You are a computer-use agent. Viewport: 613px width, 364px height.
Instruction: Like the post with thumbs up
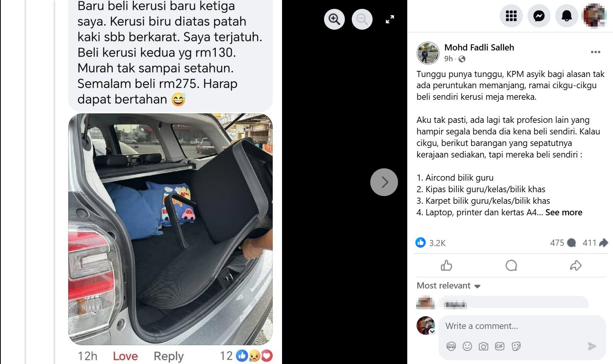(x=446, y=265)
